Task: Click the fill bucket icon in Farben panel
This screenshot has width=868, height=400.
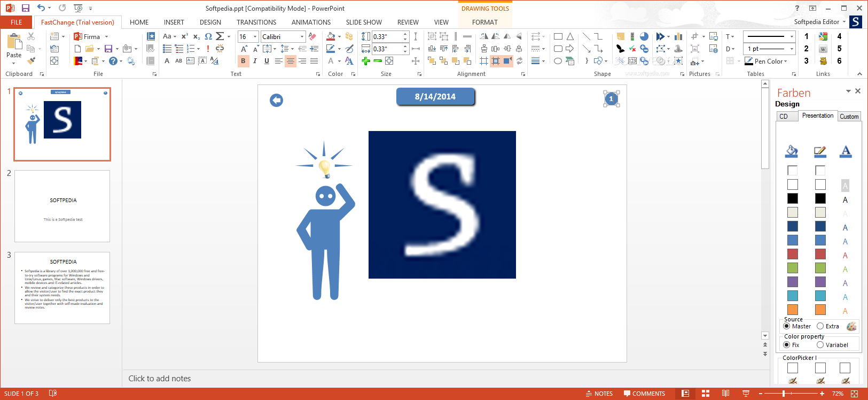Action: pyautogui.click(x=792, y=152)
